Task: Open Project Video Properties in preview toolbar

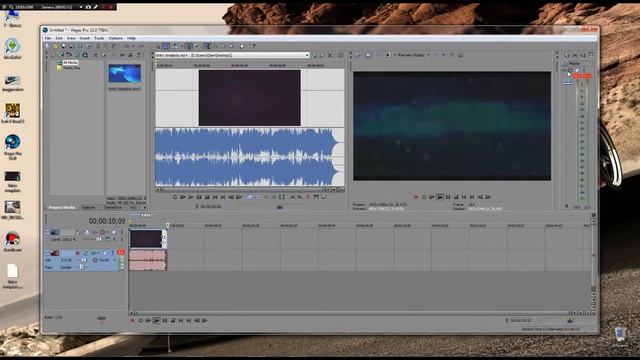Action: (x=358, y=55)
